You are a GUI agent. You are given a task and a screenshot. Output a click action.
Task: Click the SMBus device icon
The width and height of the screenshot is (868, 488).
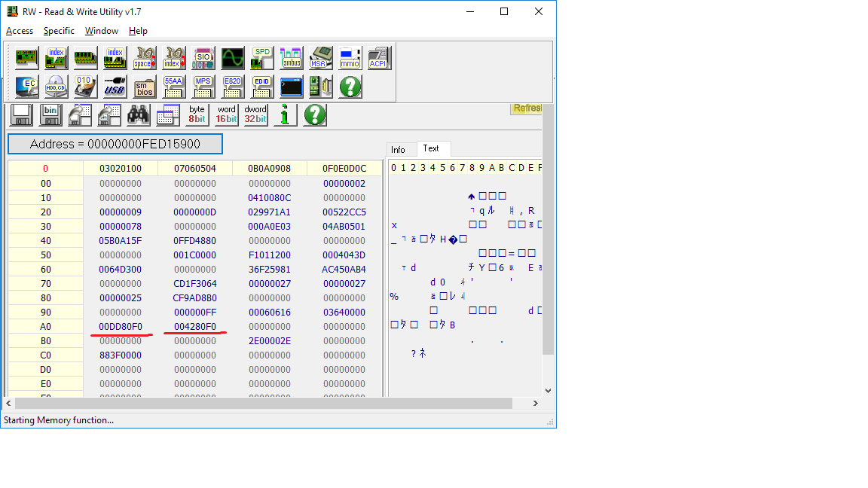(x=291, y=58)
